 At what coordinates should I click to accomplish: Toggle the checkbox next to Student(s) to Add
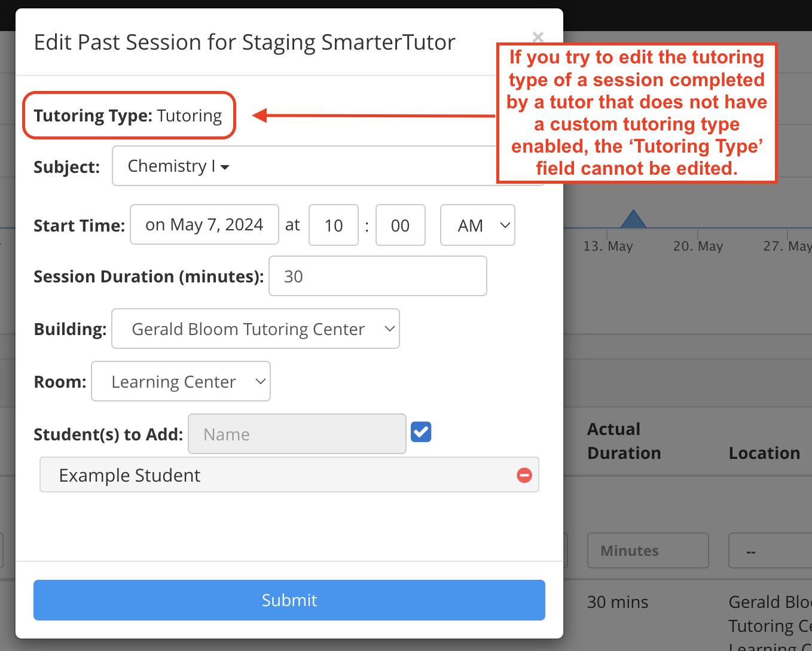coord(421,431)
